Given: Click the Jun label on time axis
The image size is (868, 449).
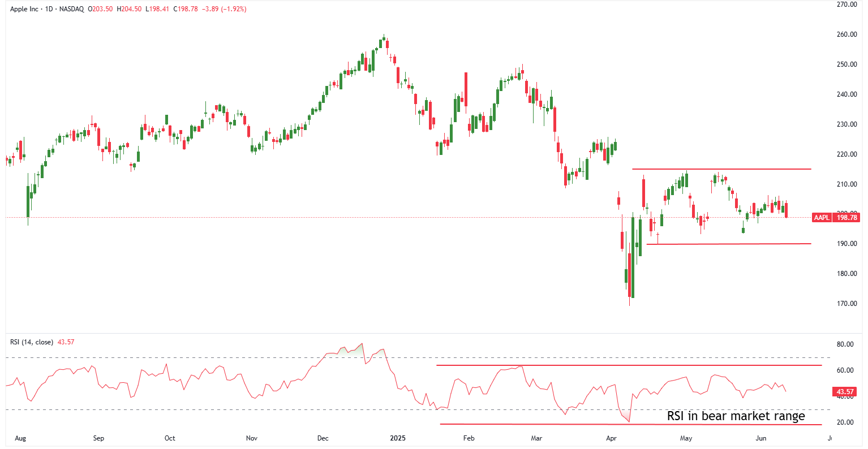Looking at the screenshot, I should [x=761, y=438].
